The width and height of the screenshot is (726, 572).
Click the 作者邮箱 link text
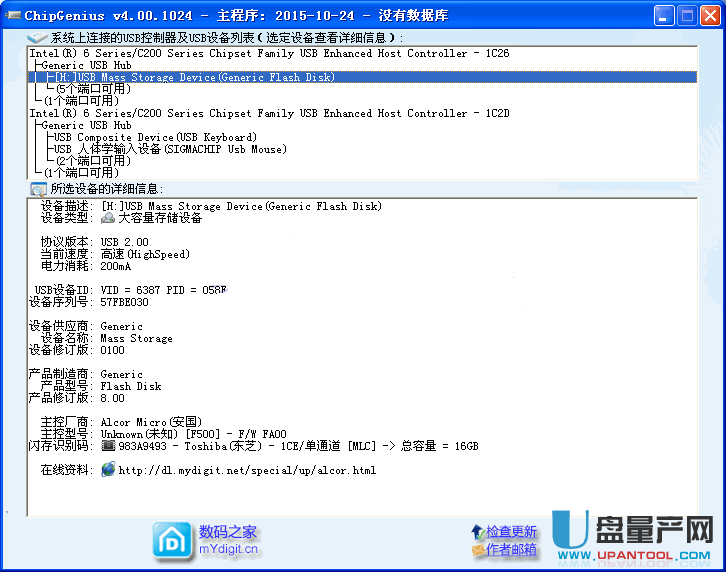(512, 550)
